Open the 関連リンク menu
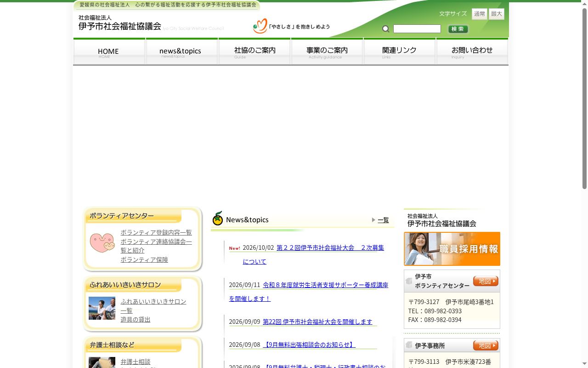Image resolution: width=588 pixels, height=368 pixels. pos(400,52)
